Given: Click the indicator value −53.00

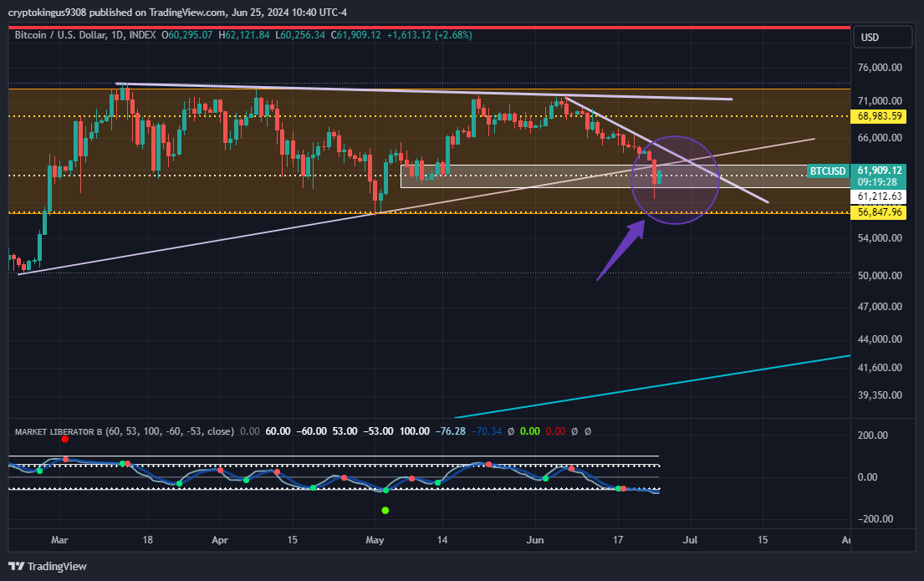Looking at the screenshot, I should point(378,431).
